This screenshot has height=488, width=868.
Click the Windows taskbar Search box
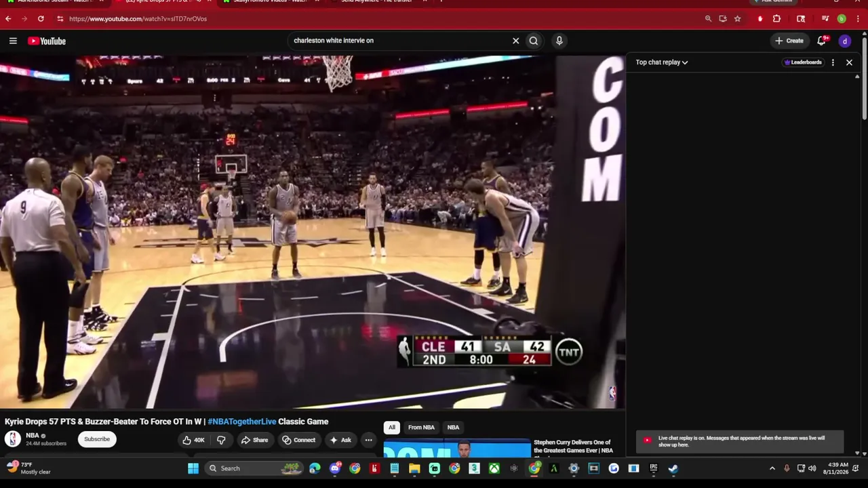tap(254, 468)
